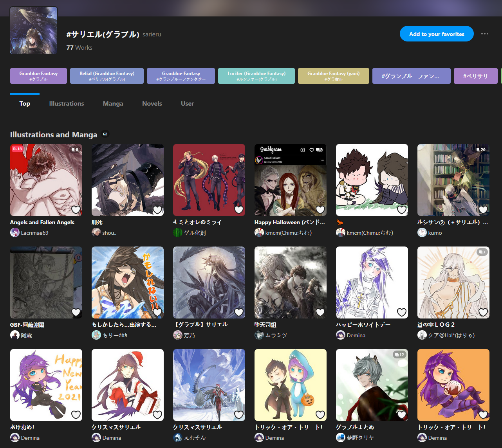Open kumo user avatar

(x=422, y=233)
